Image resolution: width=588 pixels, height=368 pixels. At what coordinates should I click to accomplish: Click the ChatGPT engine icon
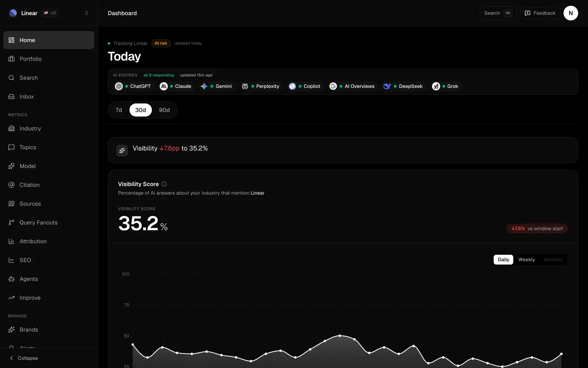(119, 86)
